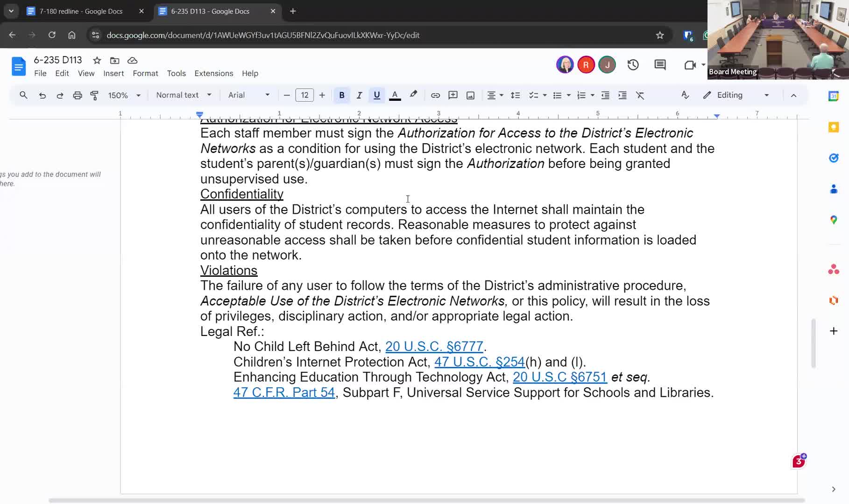Open the text color picker
This screenshot has height=504, width=849.
[x=395, y=95]
